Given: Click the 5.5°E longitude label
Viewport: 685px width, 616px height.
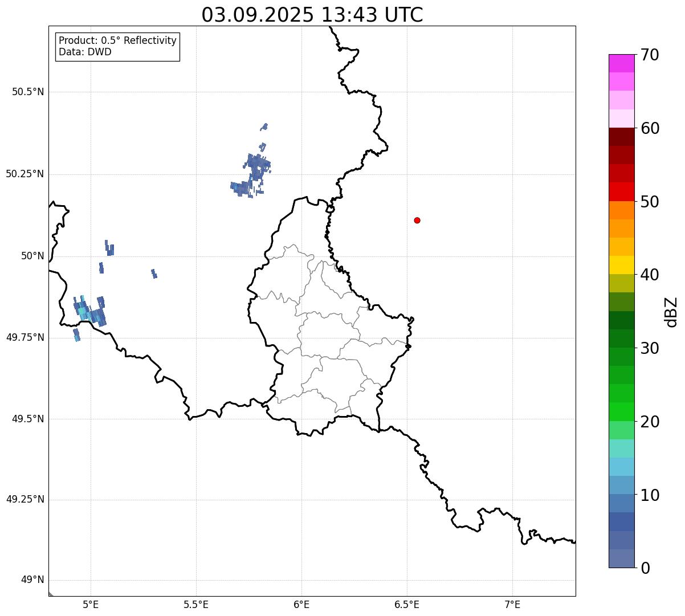Looking at the screenshot, I should (196, 604).
